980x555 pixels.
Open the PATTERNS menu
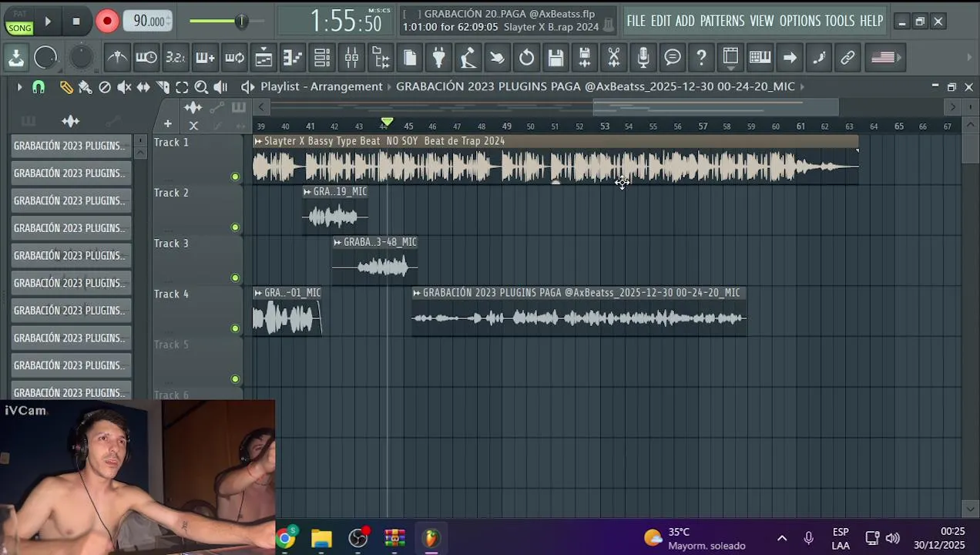point(722,21)
